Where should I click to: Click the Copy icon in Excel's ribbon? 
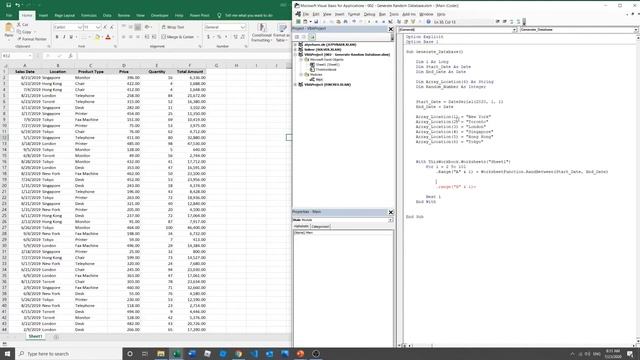(19, 32)
